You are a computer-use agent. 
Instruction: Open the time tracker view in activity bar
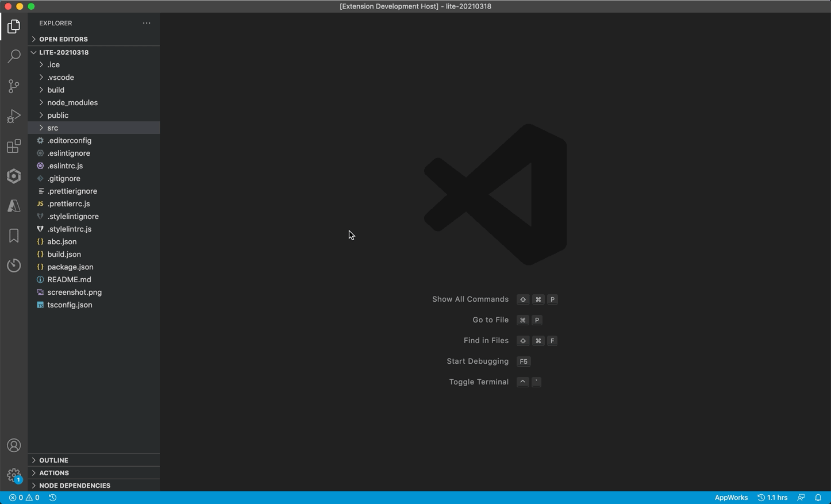click(14, 266)
